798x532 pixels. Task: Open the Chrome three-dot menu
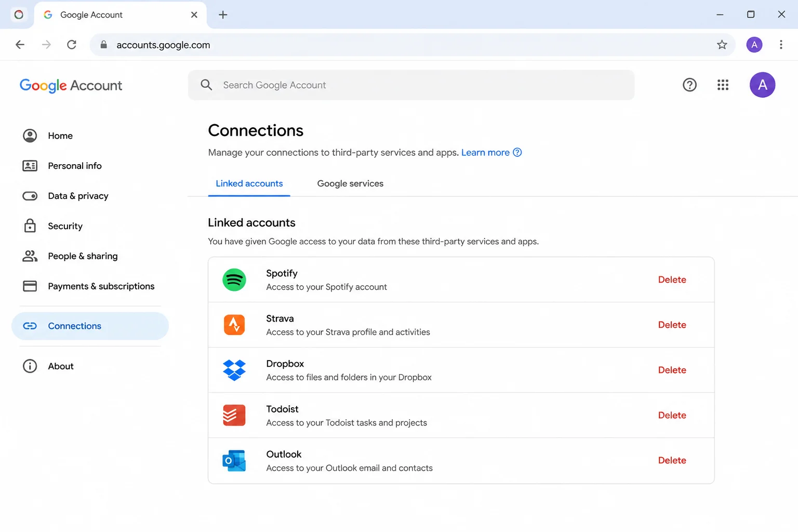pyautogui.click(x=781, y=45)
